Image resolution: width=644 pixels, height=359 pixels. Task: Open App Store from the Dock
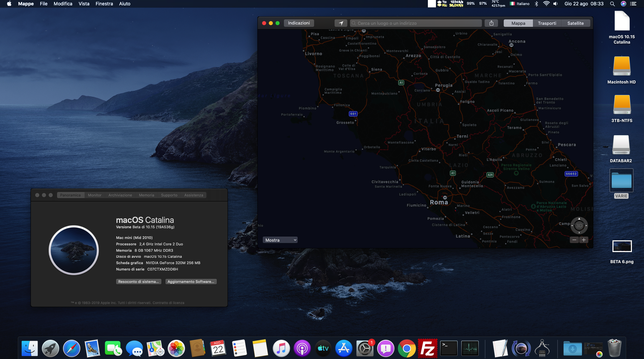(344, 349)
